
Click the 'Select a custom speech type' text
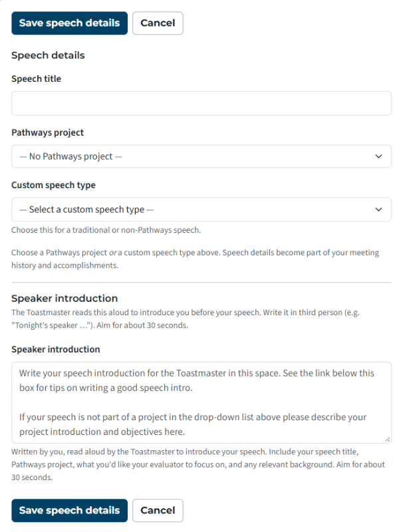[x=86, y=209]
